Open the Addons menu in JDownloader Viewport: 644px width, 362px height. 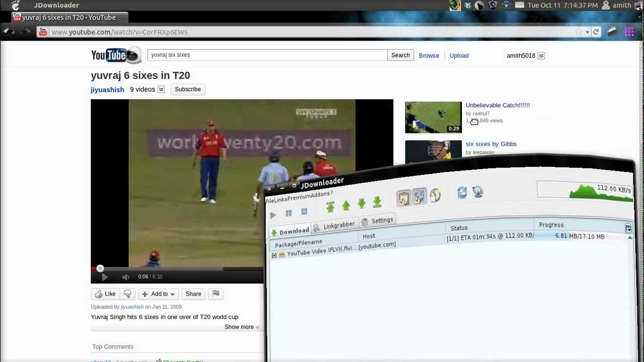tap(321, 195)
